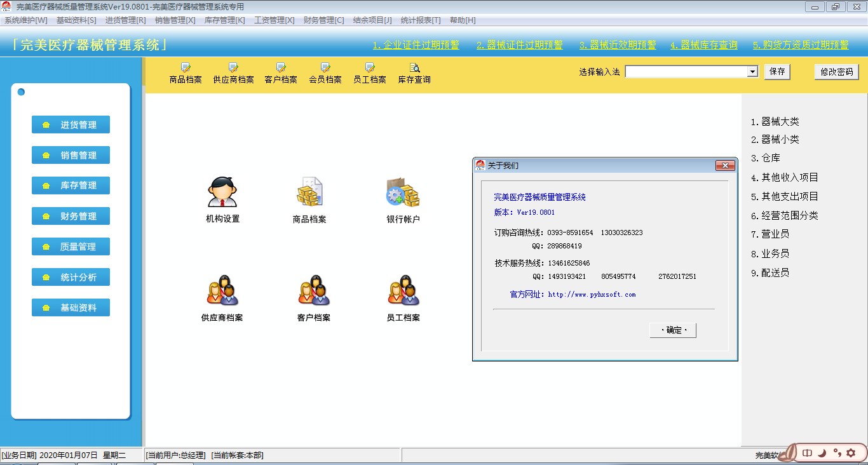The height and width of the screenshot is (465, 868).
Task: Click the 修改密码 button
Action: (836, 72)
